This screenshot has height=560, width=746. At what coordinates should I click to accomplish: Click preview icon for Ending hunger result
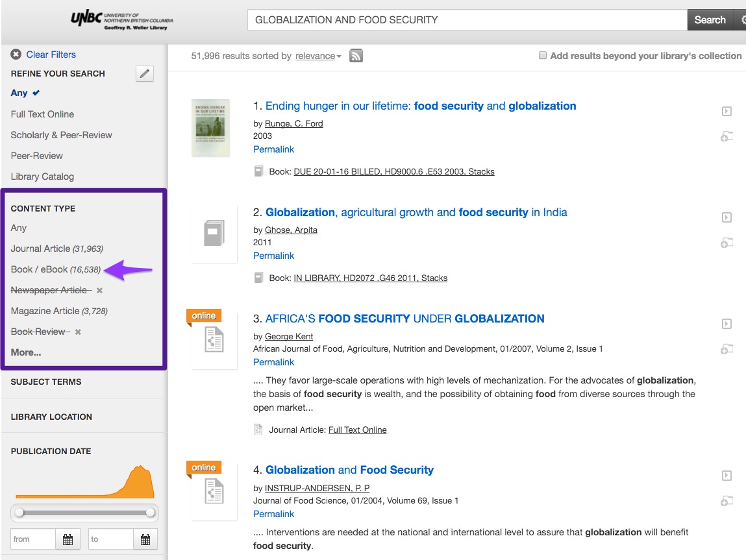(x=727, y=111)
